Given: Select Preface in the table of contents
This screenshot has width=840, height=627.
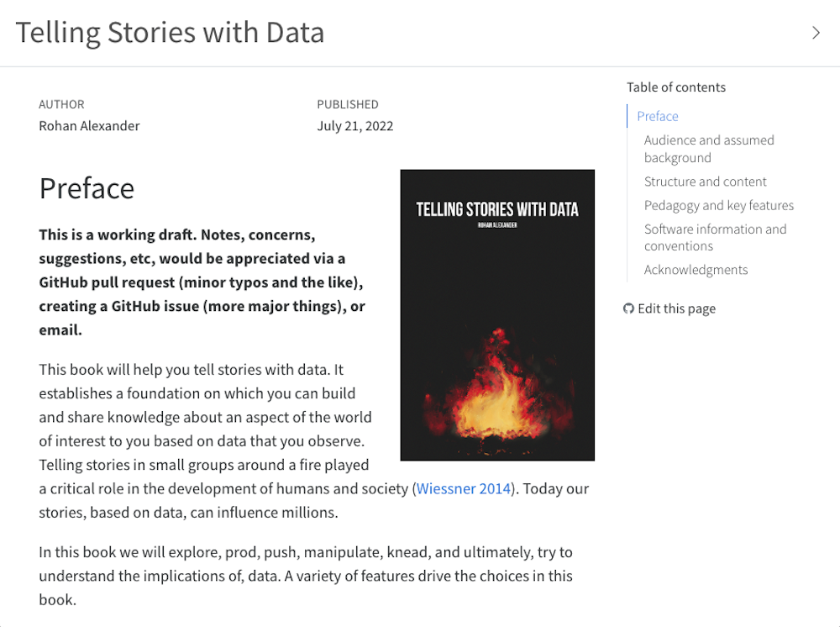Looking at the screenshot, I should [x=658, y=116].
